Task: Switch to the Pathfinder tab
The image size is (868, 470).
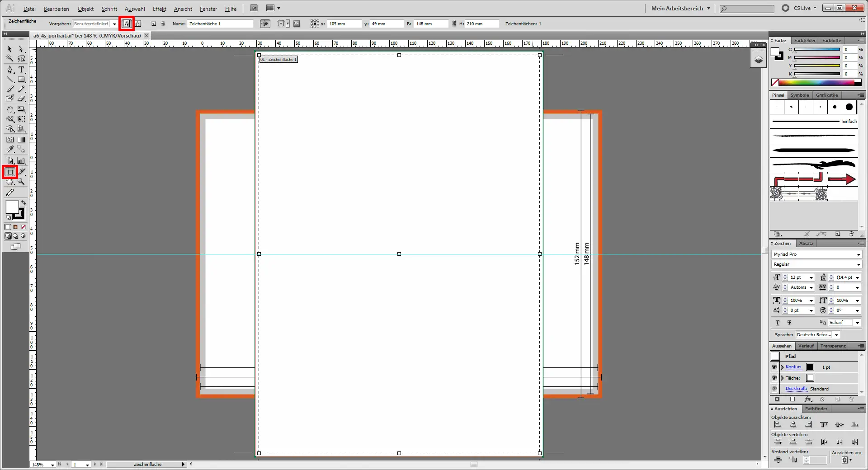Action: pyautogui.click(x=816, y=409)
